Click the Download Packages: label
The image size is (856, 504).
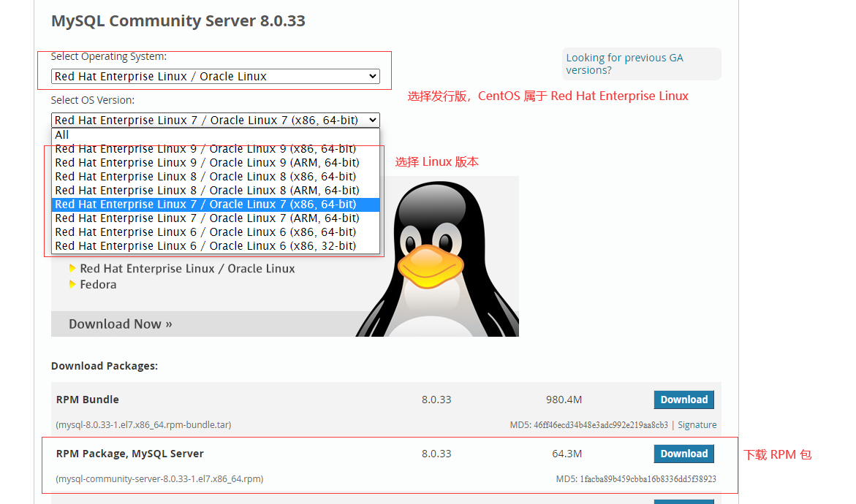pos(105,366)
